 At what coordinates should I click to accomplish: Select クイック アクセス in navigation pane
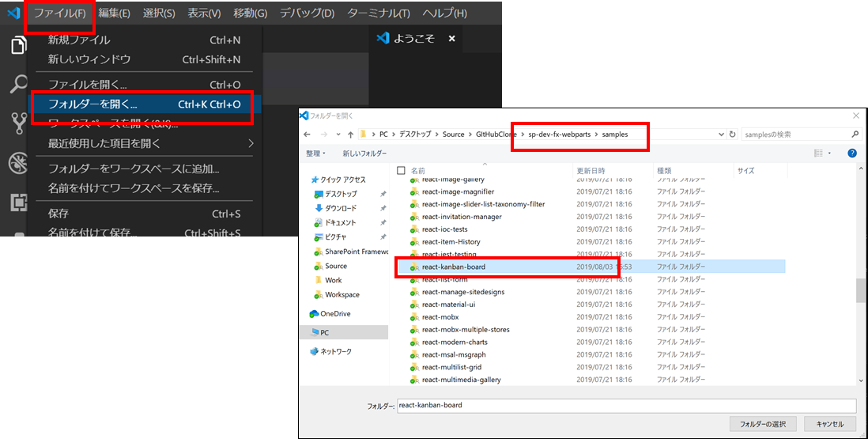(x=338, y=180)
